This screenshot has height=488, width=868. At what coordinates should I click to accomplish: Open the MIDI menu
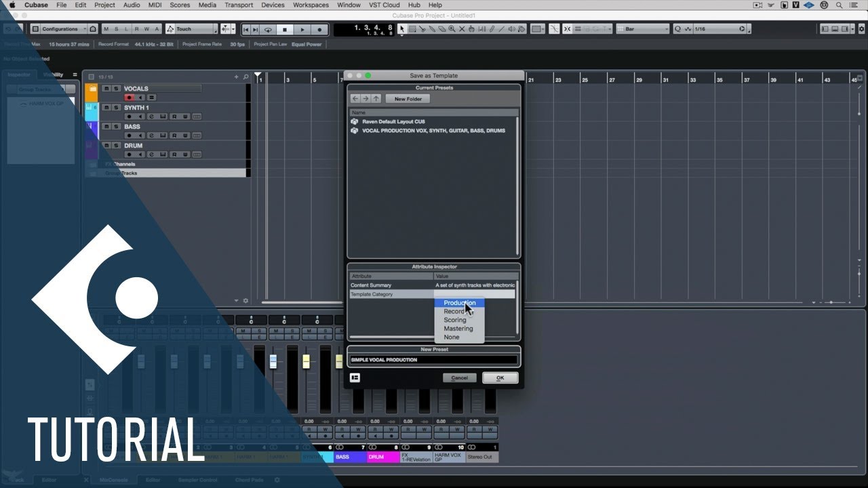pos(155,5)
